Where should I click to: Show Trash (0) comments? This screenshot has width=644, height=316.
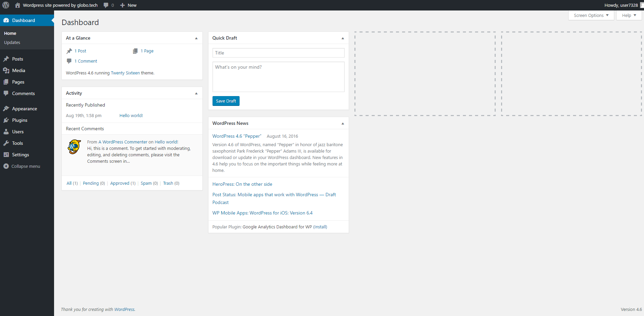tap(171, 183)
